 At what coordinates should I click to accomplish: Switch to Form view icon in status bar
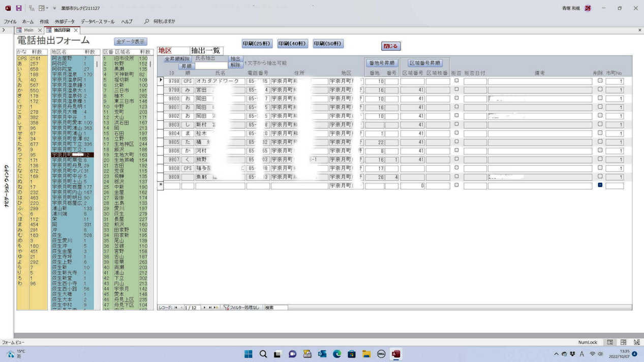[610, 342]
